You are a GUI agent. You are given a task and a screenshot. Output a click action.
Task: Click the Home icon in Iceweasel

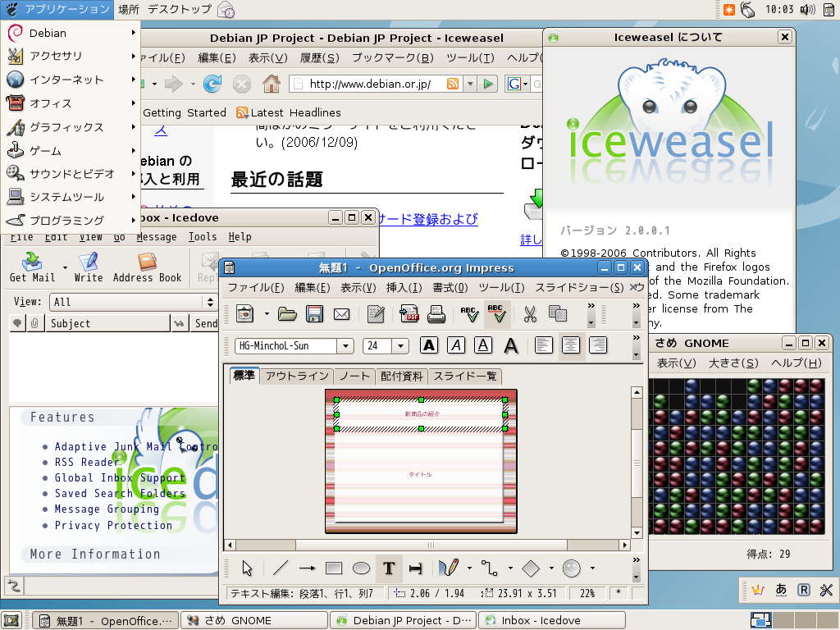tap(272, 84)
